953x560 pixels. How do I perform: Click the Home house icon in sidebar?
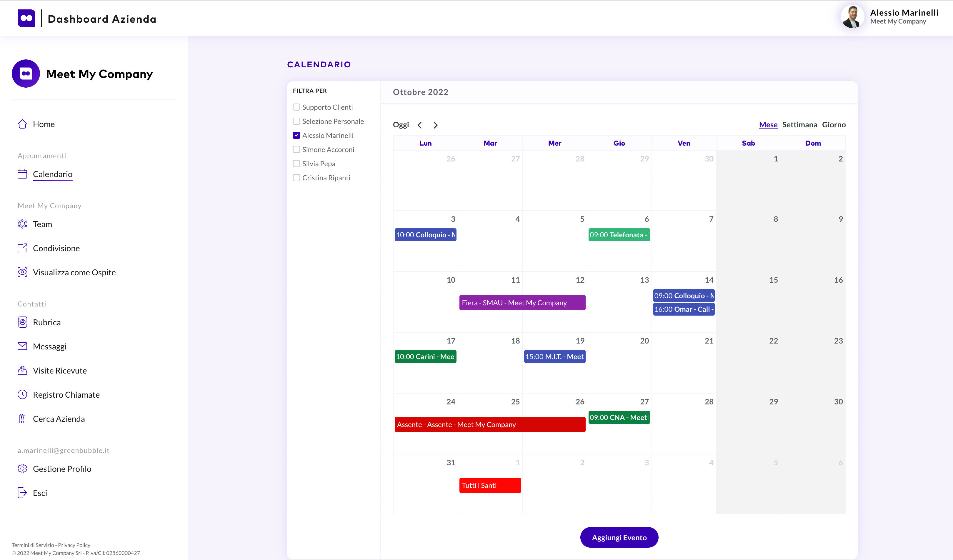click(22, 124)
